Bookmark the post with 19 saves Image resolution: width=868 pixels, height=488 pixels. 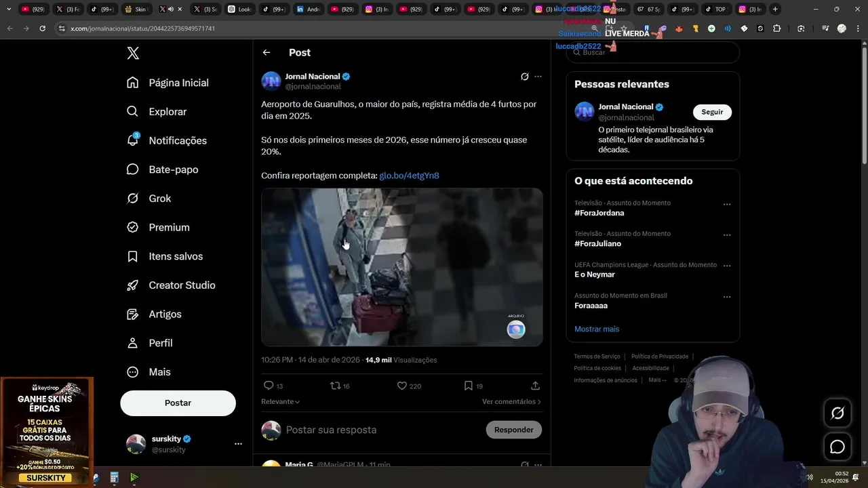coord(473,386)
